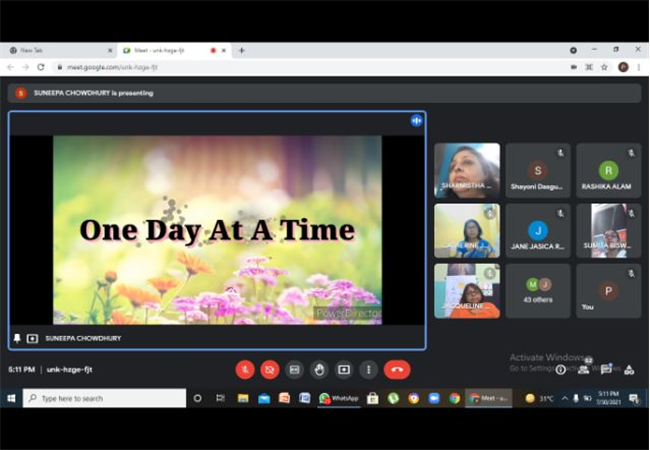The width and height of the screenshot is (650, 450).
Task: Select Sharmistha's video thumbnail
Action: (467, 170)
